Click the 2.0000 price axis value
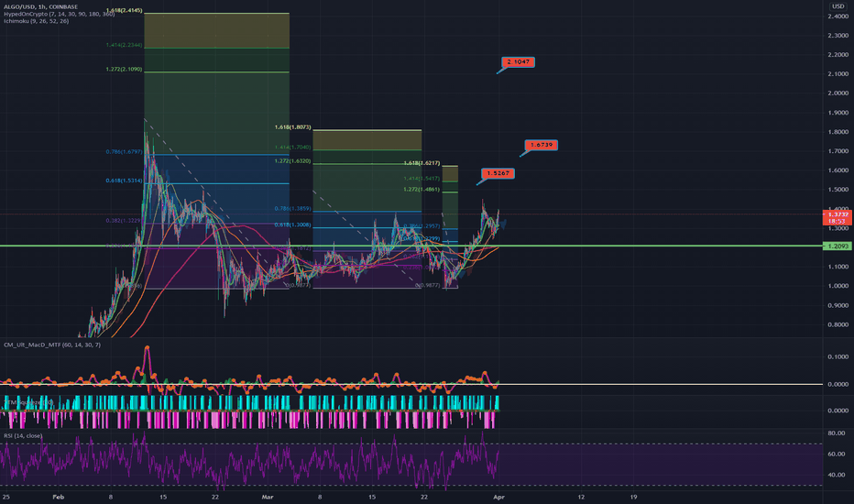The image size is (854, 504). 838,93
